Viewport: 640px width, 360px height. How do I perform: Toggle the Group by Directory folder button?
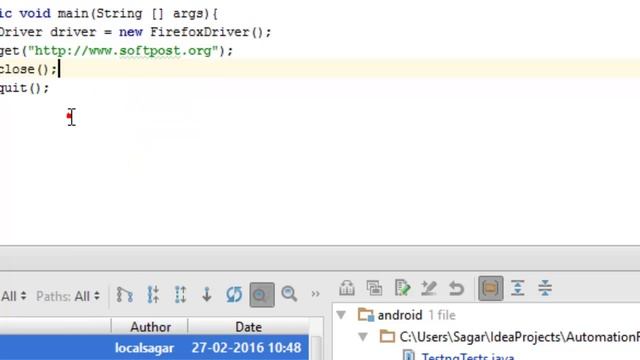[491, 288]
